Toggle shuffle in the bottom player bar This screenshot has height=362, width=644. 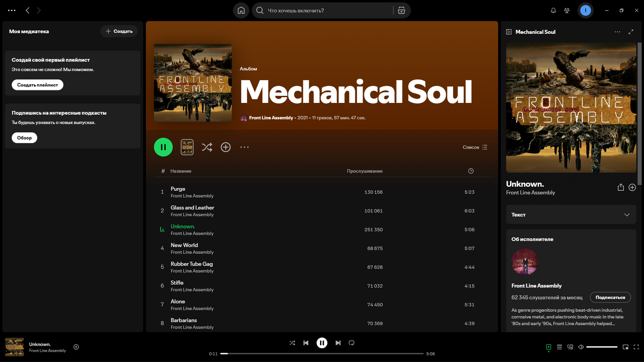[292, 343]
